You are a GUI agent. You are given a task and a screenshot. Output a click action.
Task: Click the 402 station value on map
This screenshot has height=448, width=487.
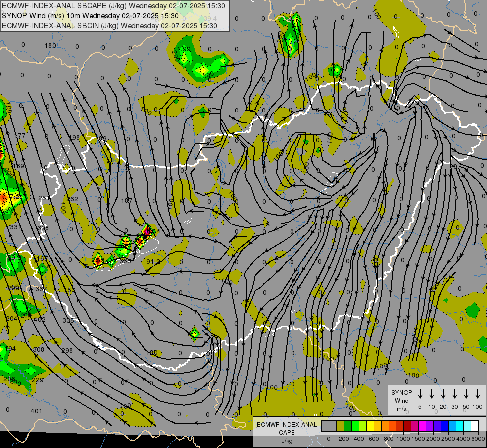coord(40,319)
